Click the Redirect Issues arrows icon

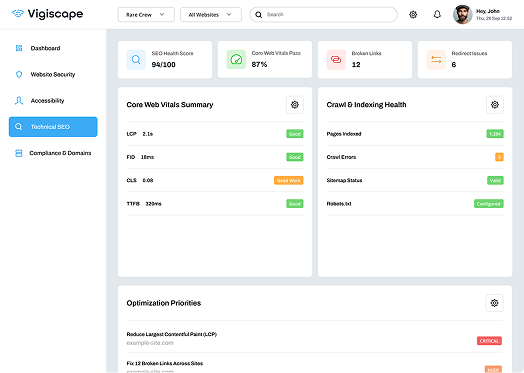(x=436, y=59)
